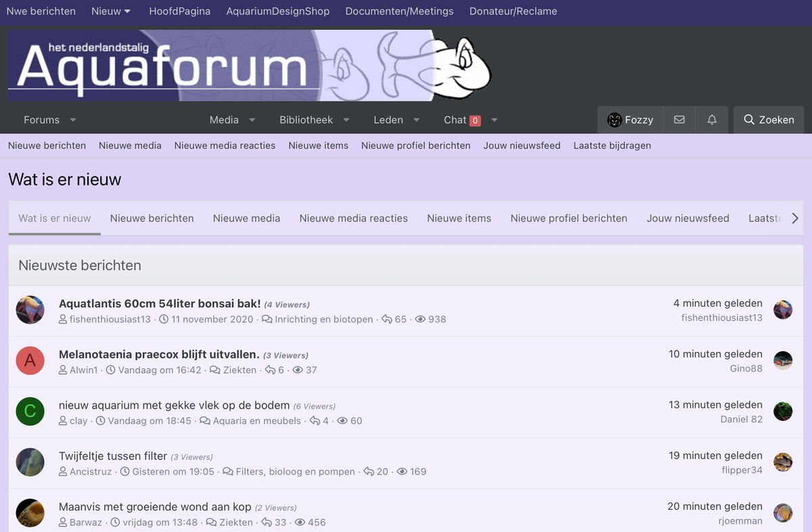This screenshot has height=532, width=812.
Task: Open search with the Zoeken magnifier
Action: click(x=769, y=120)
